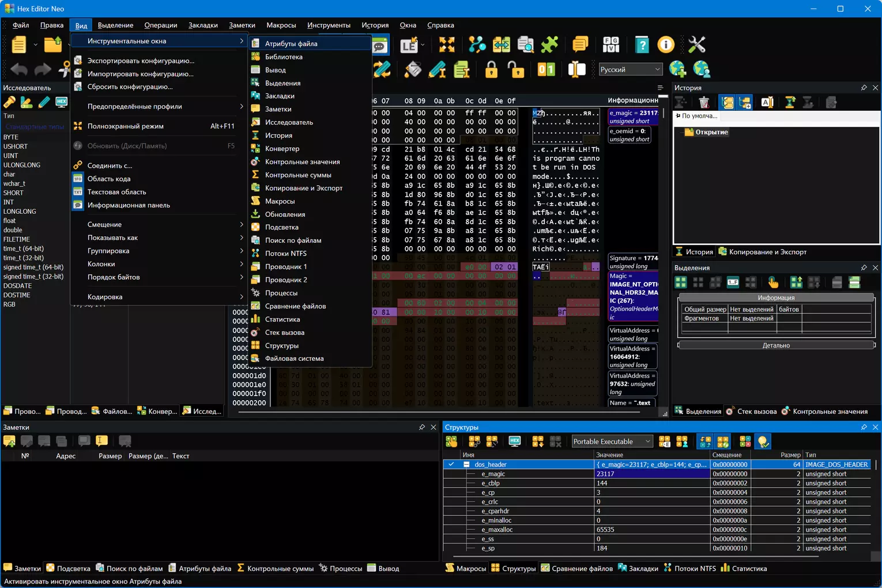Expand the Группировка submenu
Viewport: 882px width, 588px height.
point(160,251)
